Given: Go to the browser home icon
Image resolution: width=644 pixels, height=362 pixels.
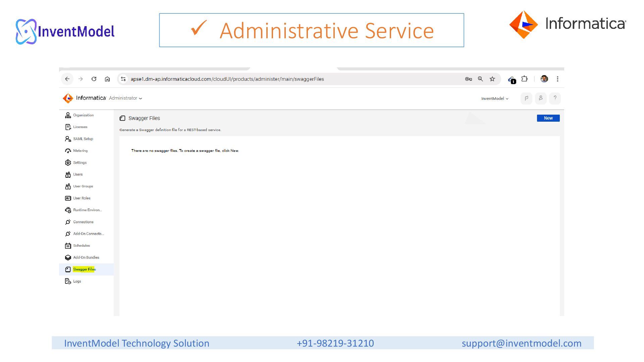Looking at the screenshot, I should click(107, 79).
